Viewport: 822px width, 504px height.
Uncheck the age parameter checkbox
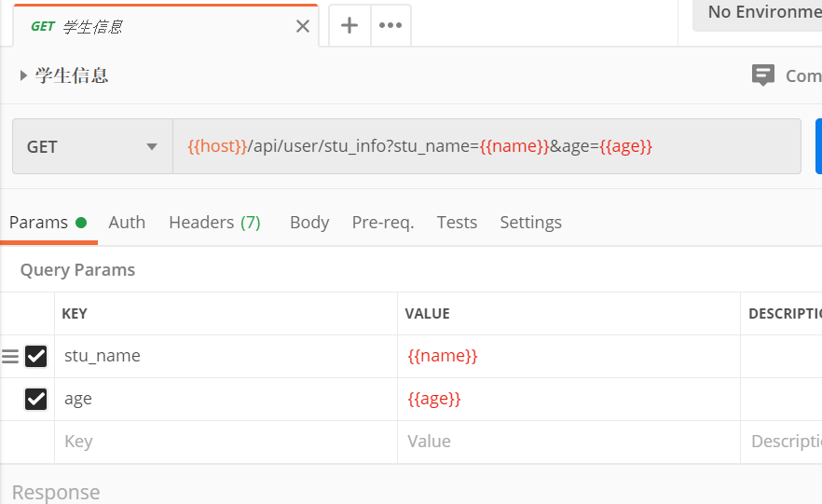pyautogui.click(x=36, y=399)
